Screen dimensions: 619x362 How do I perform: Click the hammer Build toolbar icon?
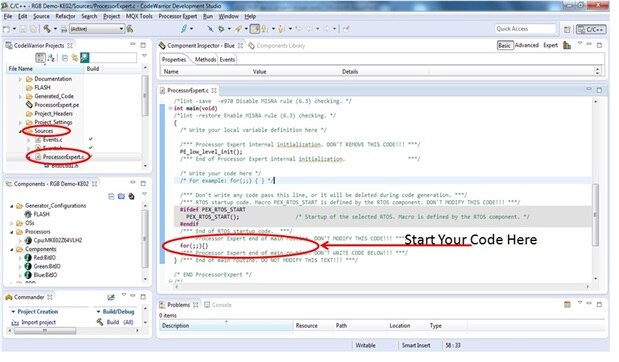click(47, 28)
